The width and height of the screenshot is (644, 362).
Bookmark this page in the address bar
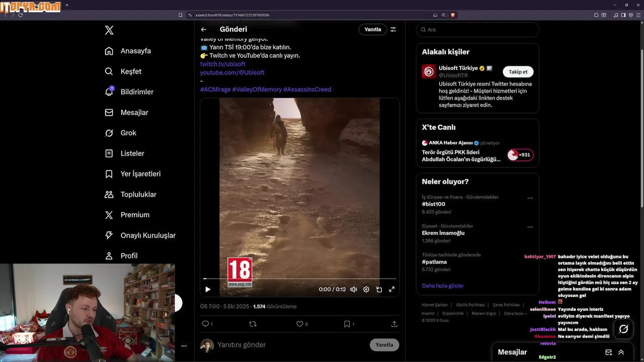click(181, 15)
